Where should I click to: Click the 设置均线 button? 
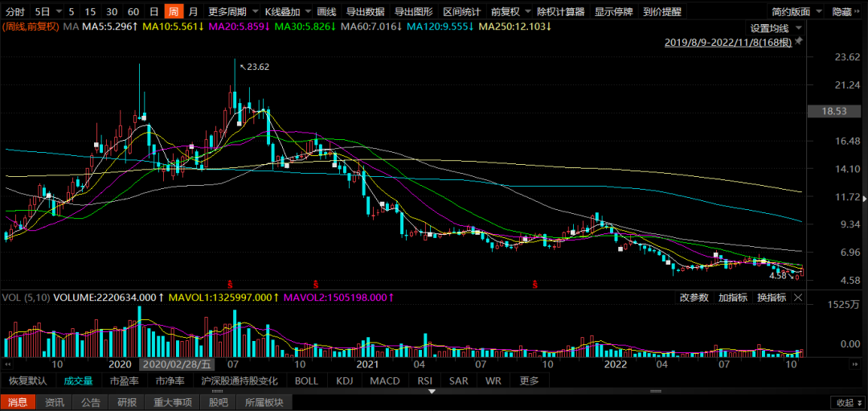pos(770,27)
